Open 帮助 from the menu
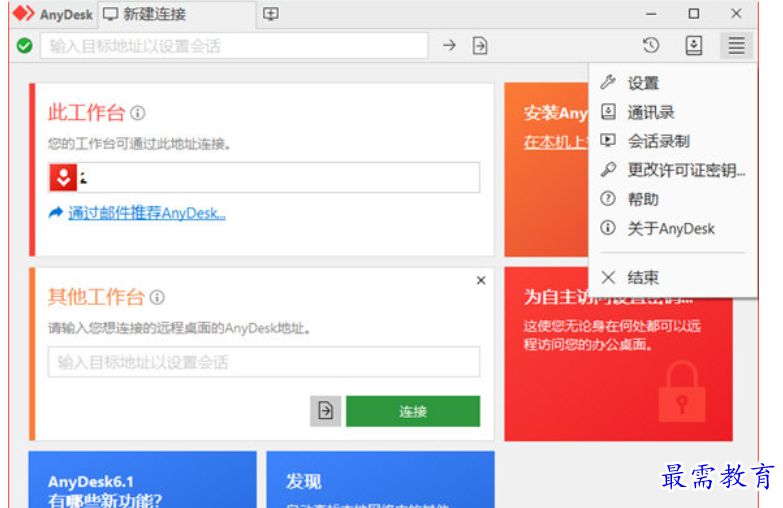The image size is (783, 508). click(673, 199)
